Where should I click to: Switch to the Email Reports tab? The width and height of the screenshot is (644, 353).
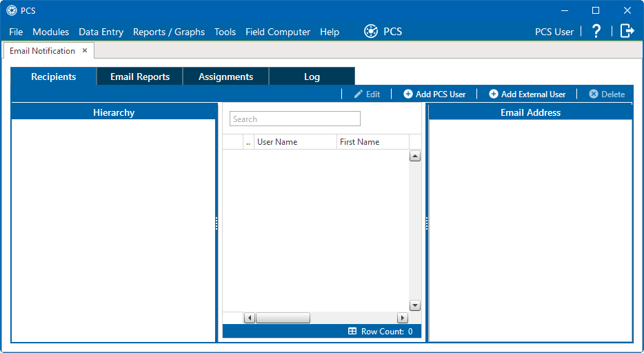140,77
